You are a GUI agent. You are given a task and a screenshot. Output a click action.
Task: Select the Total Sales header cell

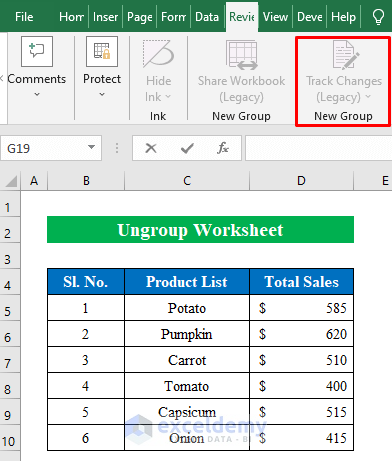point(301,282)
